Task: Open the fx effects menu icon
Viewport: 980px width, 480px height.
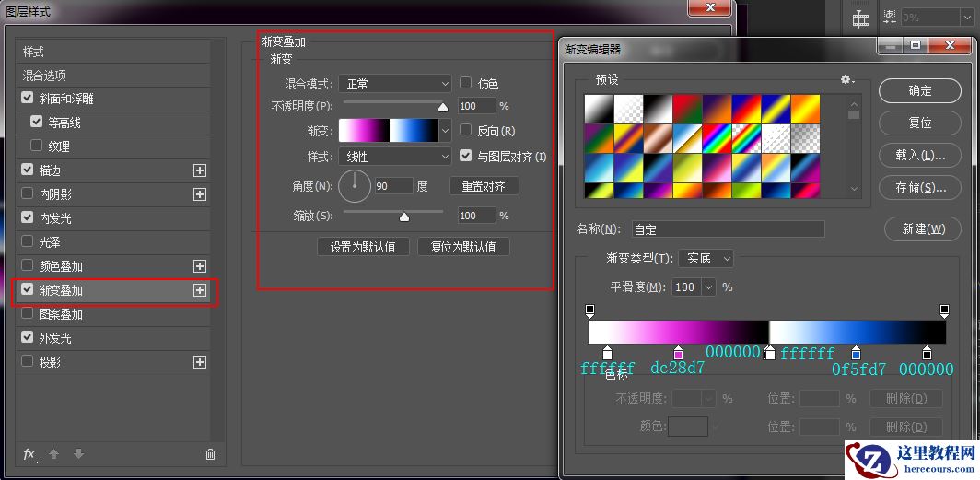Action: (29, 455)
